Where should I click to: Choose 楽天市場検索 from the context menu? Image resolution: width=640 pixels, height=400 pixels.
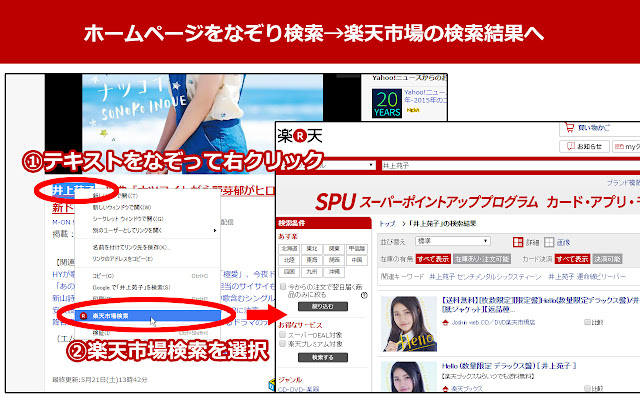[x=148, y=316]
